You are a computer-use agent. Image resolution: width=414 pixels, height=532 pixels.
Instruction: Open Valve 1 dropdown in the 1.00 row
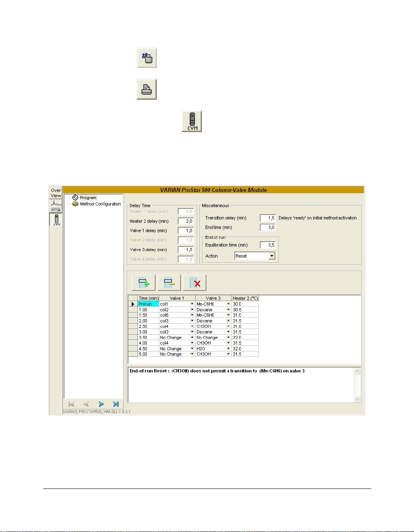(x=192, y=310)
